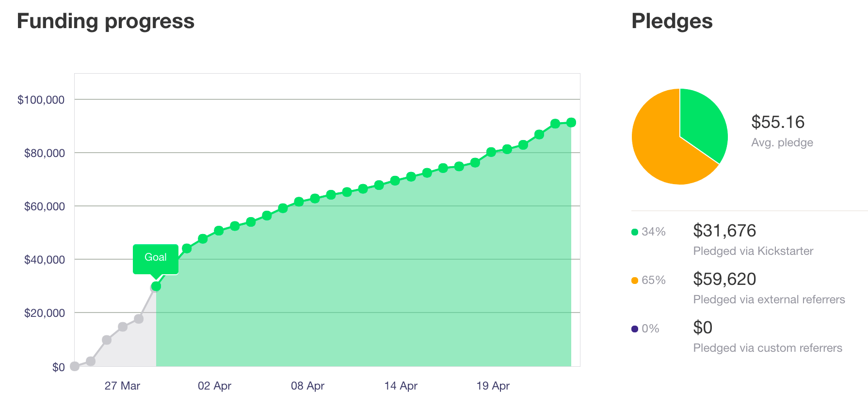Click the $31,676 pledged amount
Screen dimensions: 868x407
(x=724, y=231)
